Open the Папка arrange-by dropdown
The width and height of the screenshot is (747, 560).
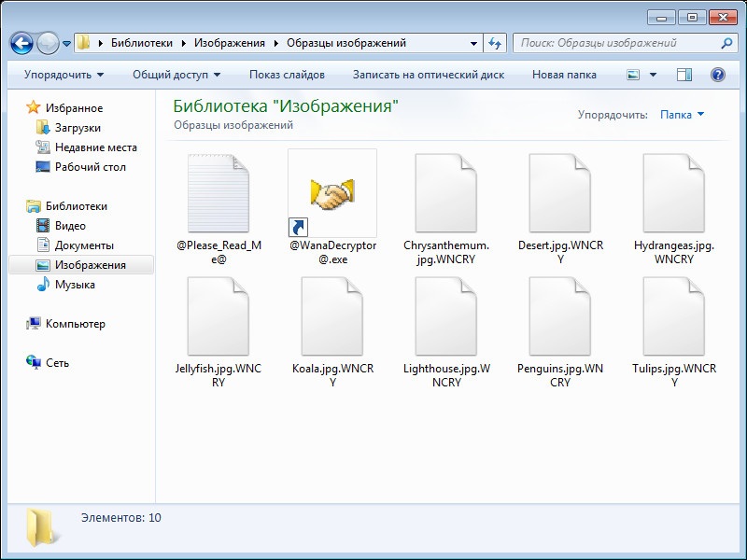(683, 115)
